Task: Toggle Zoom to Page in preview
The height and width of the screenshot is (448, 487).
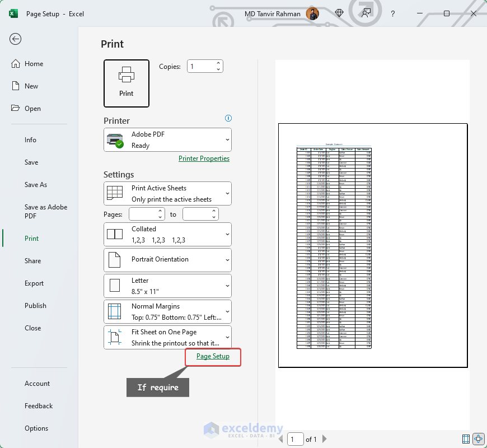Action: pyautogui.click(x=478, y=439)
